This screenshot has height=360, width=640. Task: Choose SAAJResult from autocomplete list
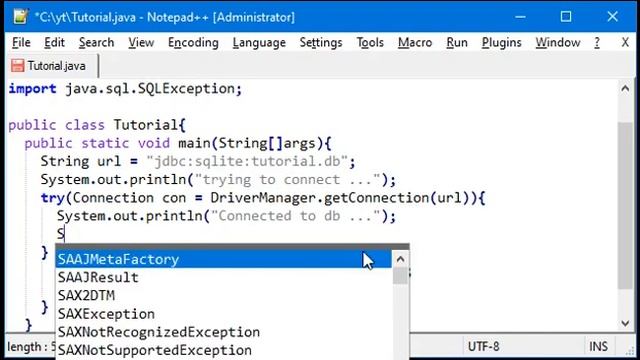pos(223,278)
